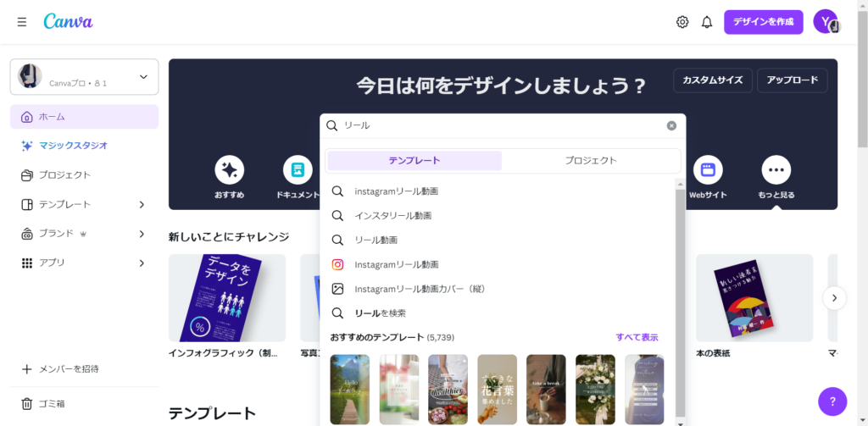This screenshot has height=426, width=868.
Task: Click search dropdown scrollbar
Action: [681, 303]
